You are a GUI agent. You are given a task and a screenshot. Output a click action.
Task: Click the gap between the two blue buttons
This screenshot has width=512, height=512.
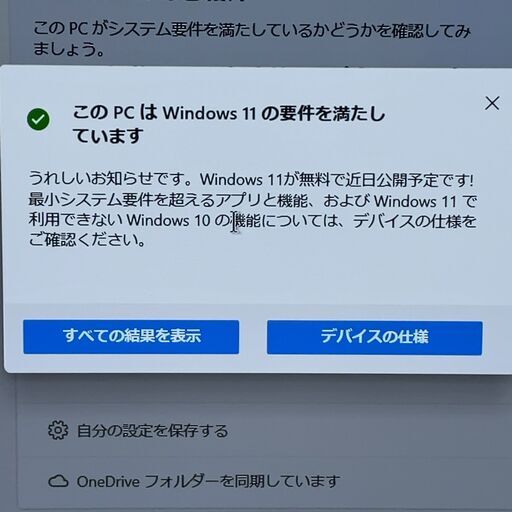253,337
